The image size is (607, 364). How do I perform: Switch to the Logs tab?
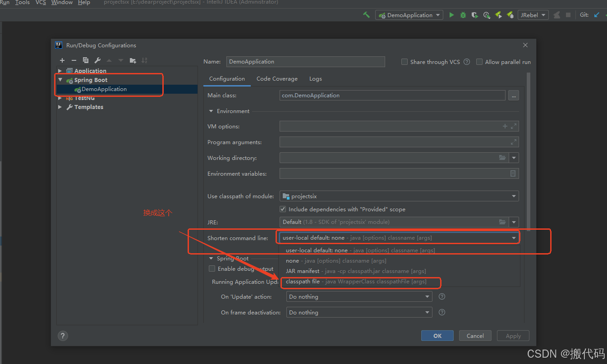pyautogui.click(x=316, y=79)
